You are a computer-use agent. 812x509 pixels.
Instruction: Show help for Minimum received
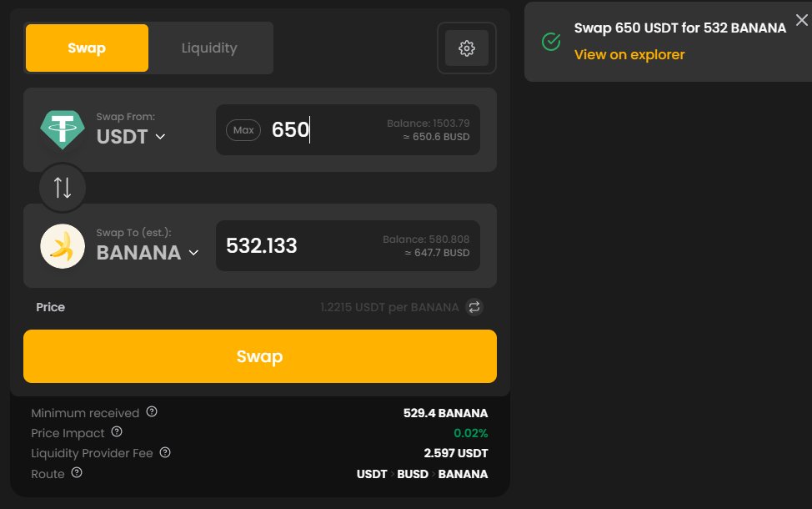pyautogui.click(x=152, y=412)
